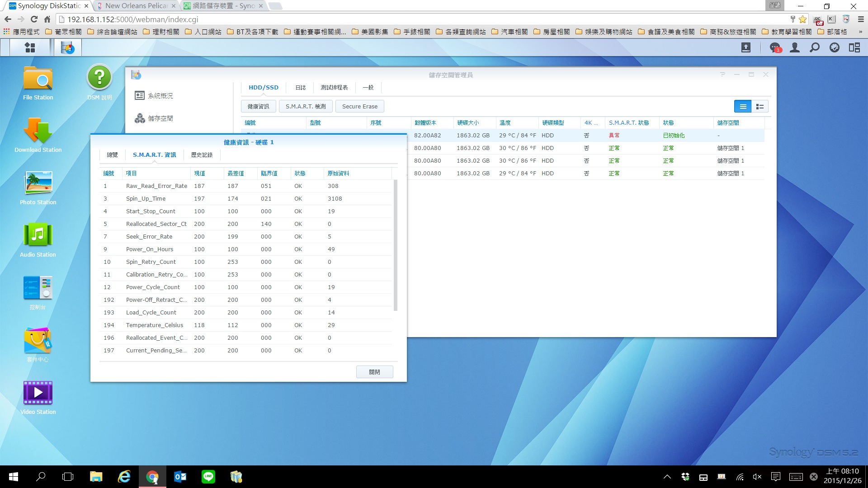Reload the browser page
868x488 pixels.
pos(34,19)
